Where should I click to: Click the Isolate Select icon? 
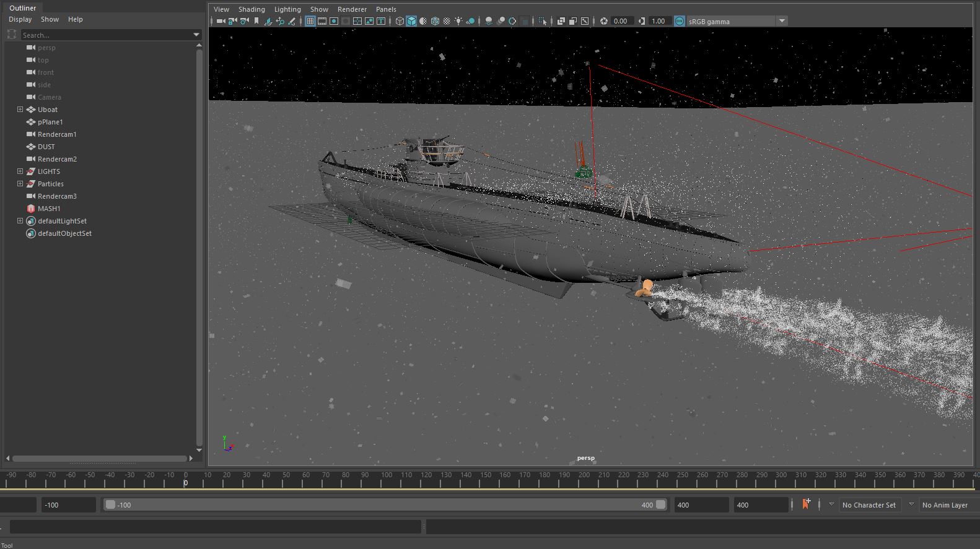click(x=543, y=21)
